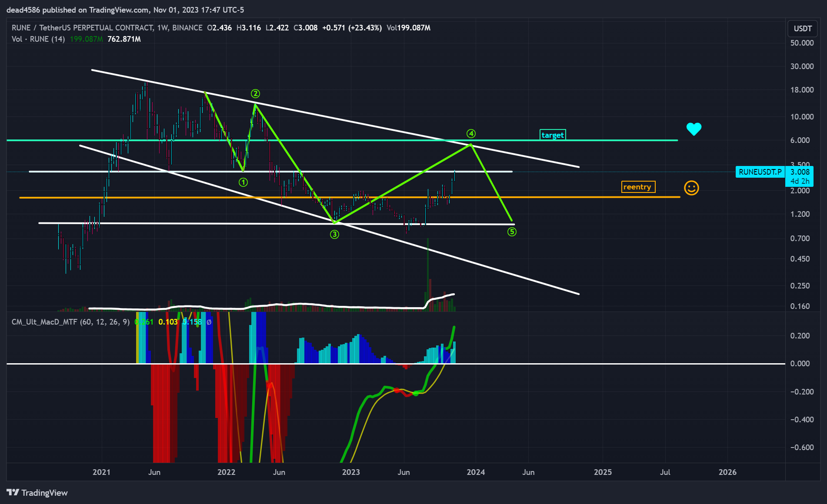Click the 0.250 price axis label
827x504 pixels.
[800, 286]
